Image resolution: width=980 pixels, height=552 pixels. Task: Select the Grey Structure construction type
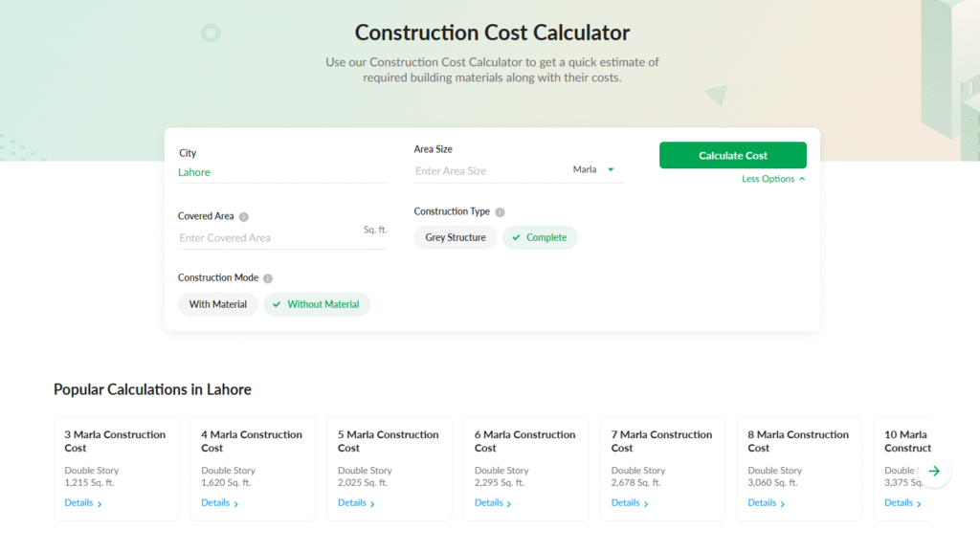coord(455,237)
